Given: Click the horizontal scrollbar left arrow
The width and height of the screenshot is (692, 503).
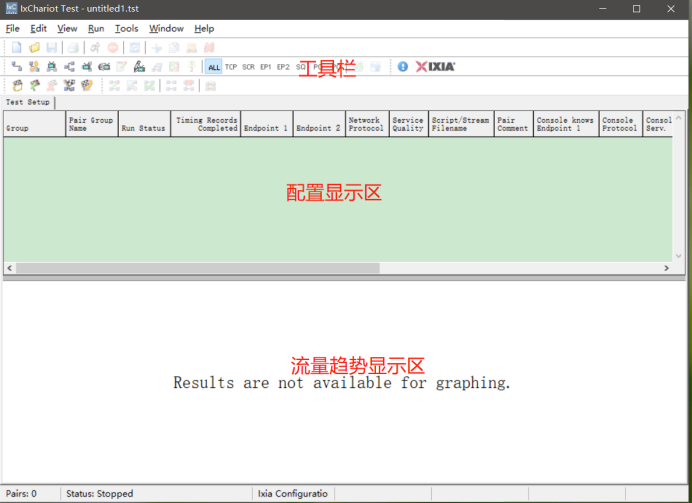Looking at the screenshot, I should (x=9, y=268).
